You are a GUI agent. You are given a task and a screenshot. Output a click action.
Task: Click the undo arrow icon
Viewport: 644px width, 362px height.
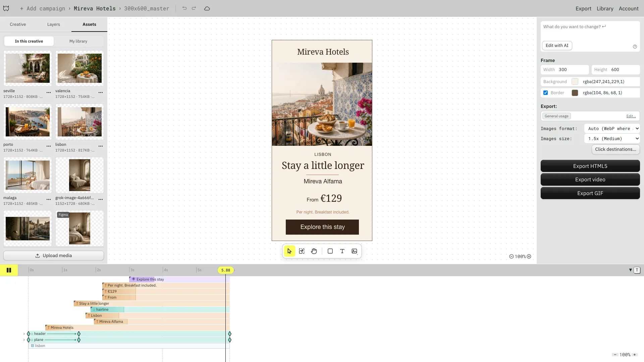pos(184,8)
